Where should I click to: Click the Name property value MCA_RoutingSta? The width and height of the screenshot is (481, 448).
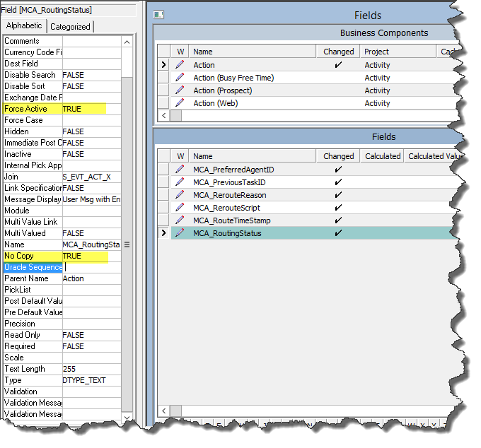[x=92, y=244]
